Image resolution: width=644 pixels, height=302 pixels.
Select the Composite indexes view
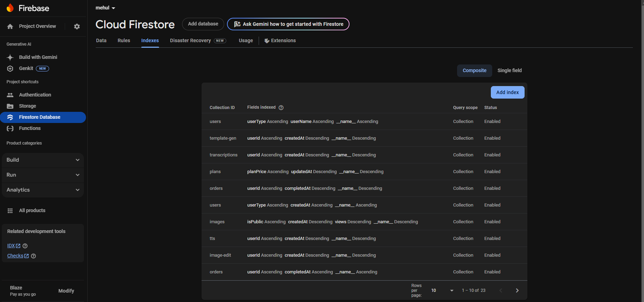coord(474,70)
